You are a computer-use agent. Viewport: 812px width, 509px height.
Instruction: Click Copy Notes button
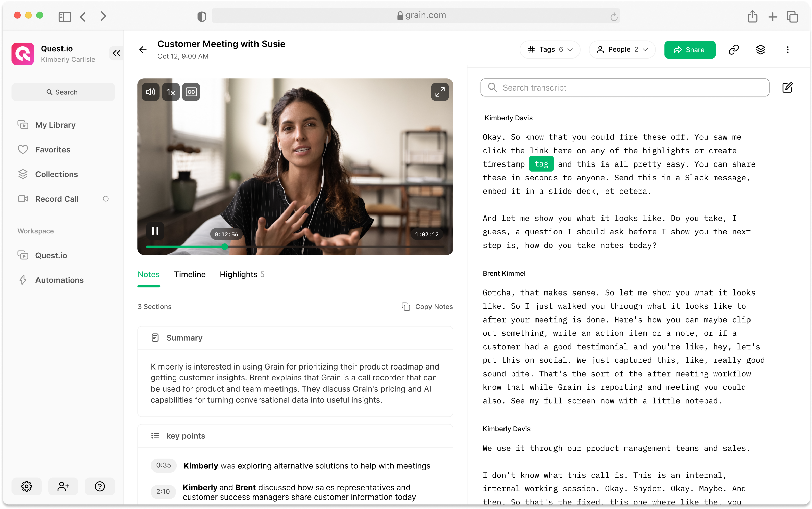(427, 306)
